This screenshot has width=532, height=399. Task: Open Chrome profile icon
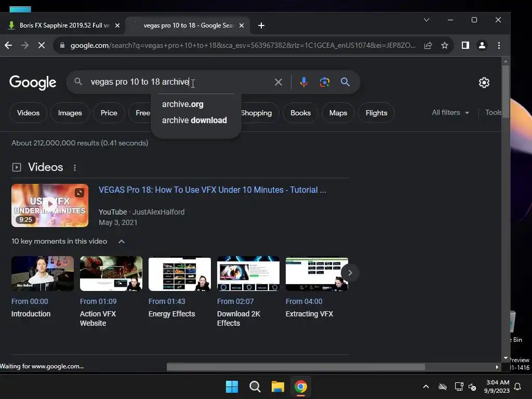coord(482,45)
